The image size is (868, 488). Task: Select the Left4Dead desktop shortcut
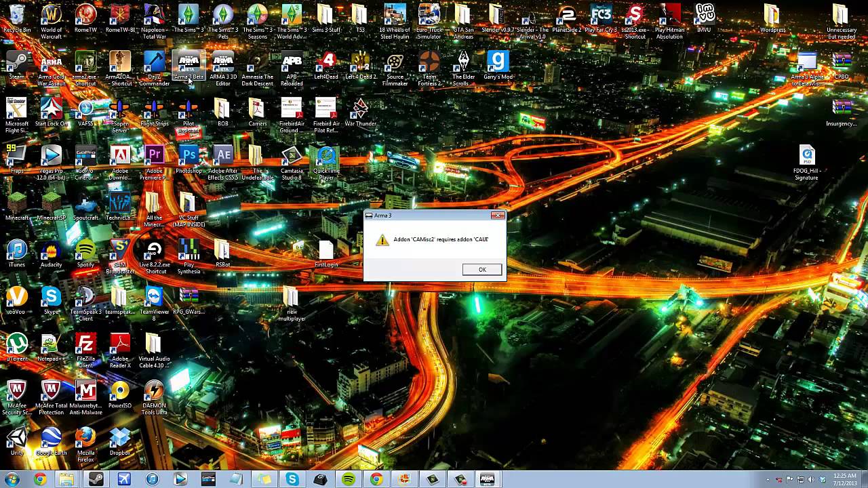tap(326, 66)
